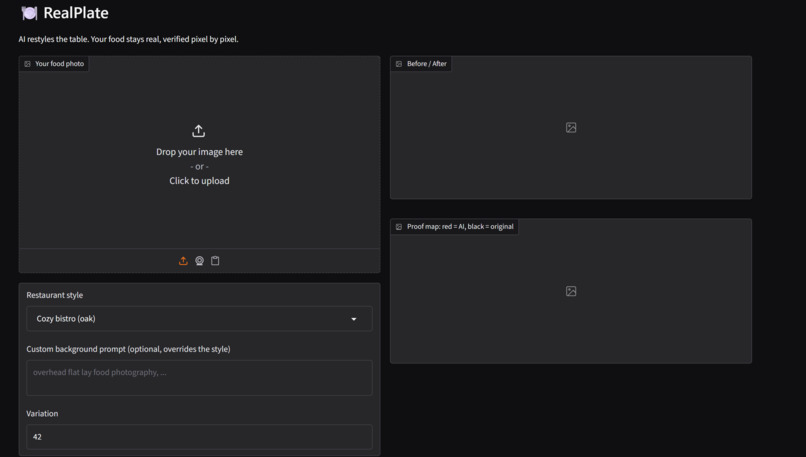Click the 'Variation' label

[x=42, y=413]
